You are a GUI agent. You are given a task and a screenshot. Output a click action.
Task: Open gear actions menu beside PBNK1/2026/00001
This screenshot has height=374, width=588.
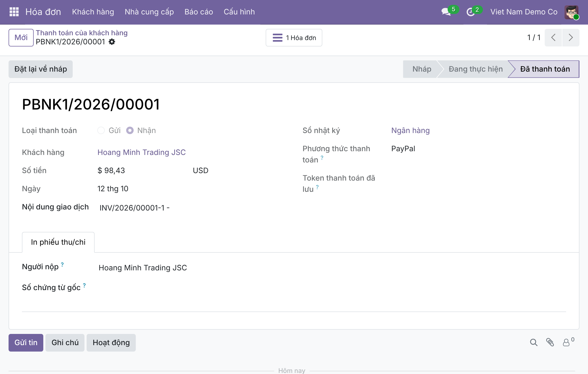click(112, 42)
